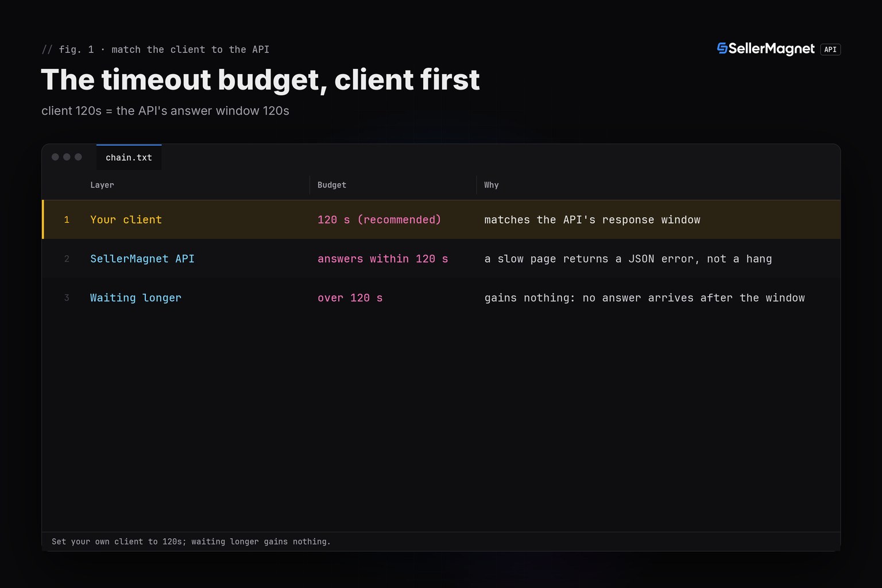Click the 'answers within 120 s' cell
This screenshot has height=588, width=882.
click(x=383, y=258)
